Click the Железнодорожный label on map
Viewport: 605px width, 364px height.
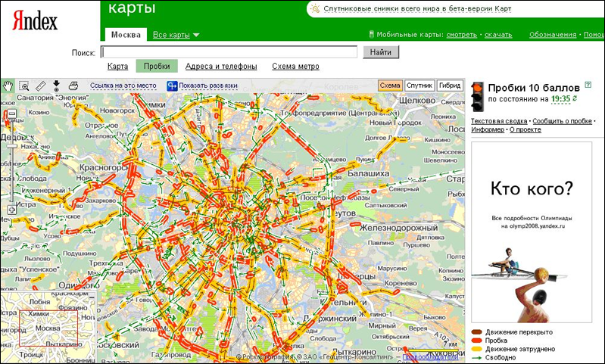(399, 228)
